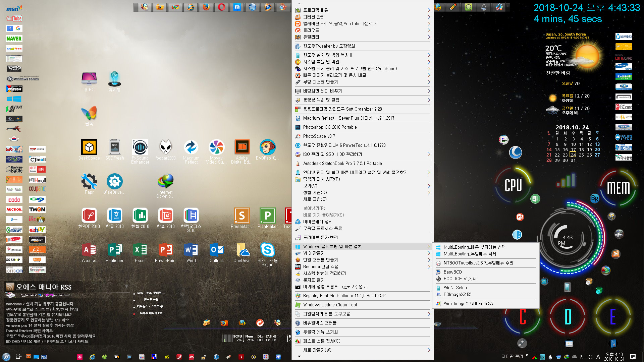Open OneDrive desktop shortcut
644x362 pixels.
click(x=242, y=252)
